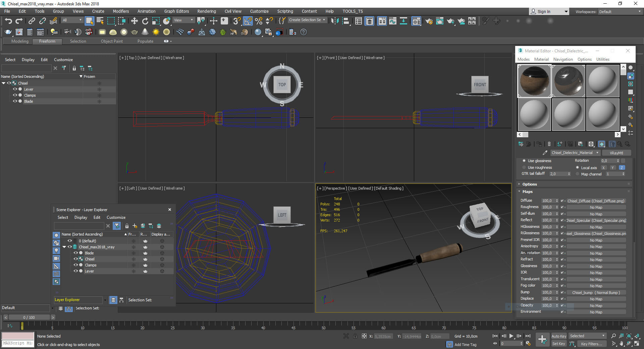
Task: Select the first brown material sample sphere
Action: click(x=534, y=81)
